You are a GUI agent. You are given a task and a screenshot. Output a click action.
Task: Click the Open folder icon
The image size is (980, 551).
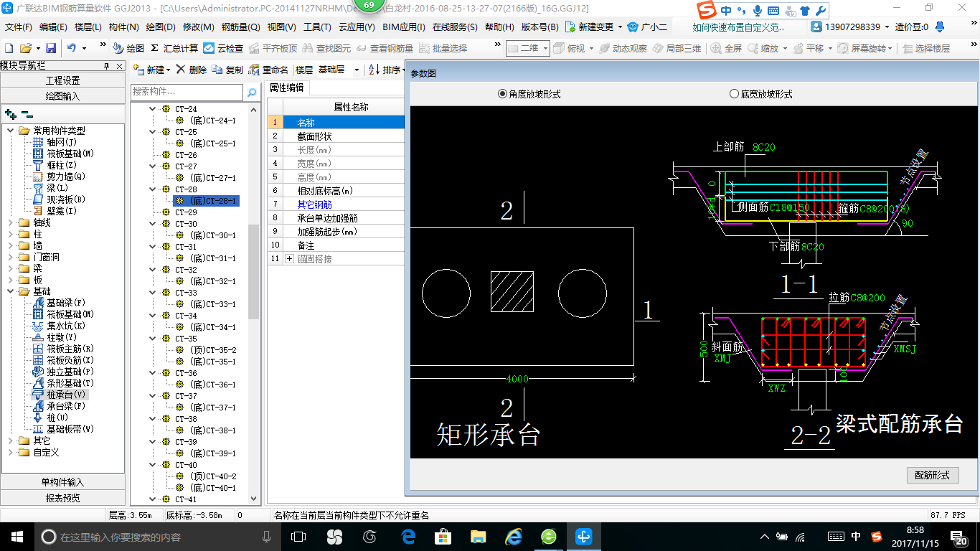coord(25,48)
